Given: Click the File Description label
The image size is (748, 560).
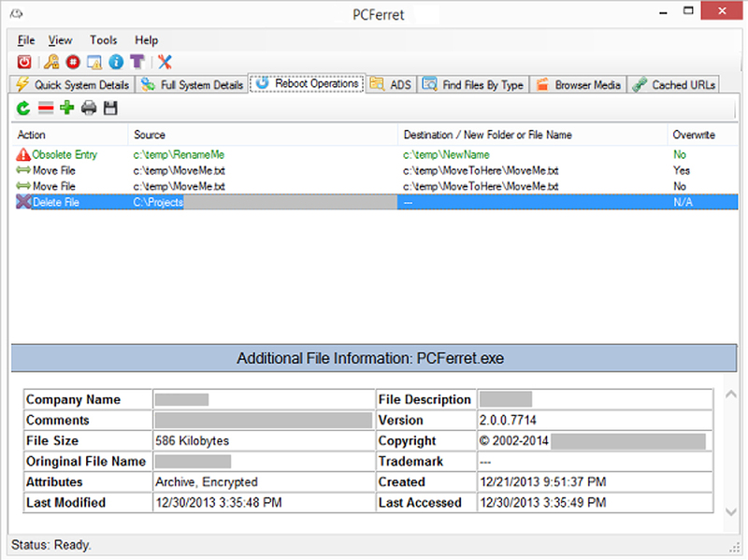Looking at the screenshot, I should tap(424, 400).
